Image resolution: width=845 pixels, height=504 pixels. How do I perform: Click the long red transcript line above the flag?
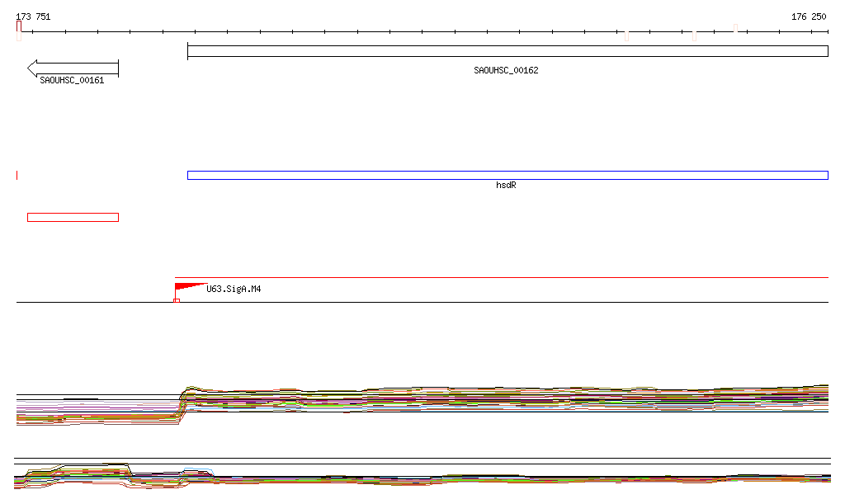click(x=502, y=277)
